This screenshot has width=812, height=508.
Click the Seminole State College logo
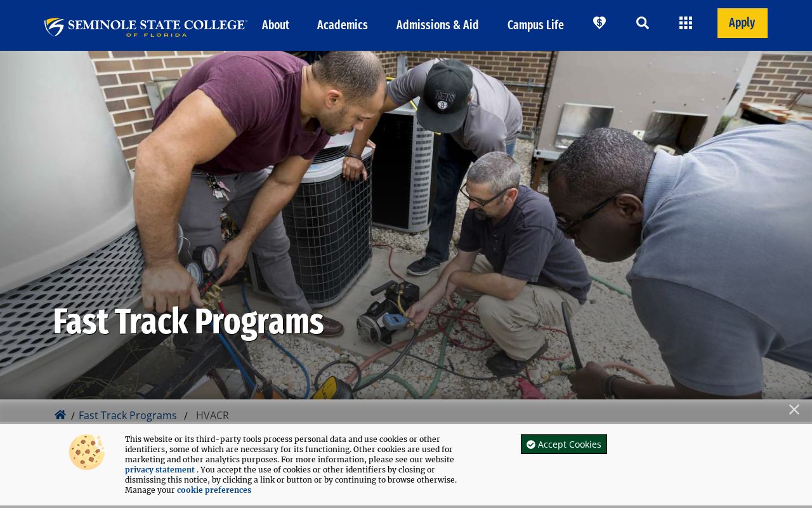[x=145, y=27]
